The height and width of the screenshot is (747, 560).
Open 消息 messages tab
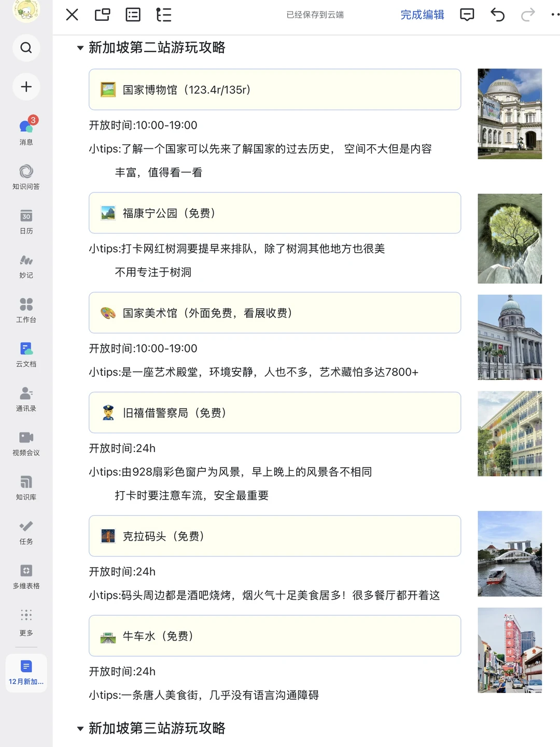tap(26, 131)
